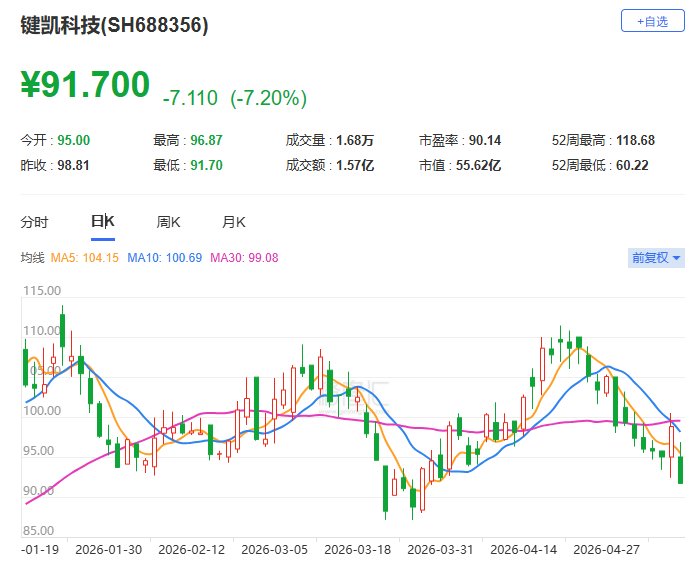Click the 52周最低 value 60.22
This screenshot has height=564, width=692.
tap(632, 165)
